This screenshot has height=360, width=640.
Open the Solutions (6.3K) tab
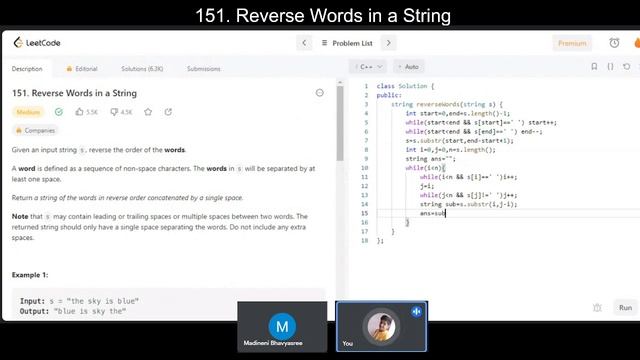[x=142, y=69]
